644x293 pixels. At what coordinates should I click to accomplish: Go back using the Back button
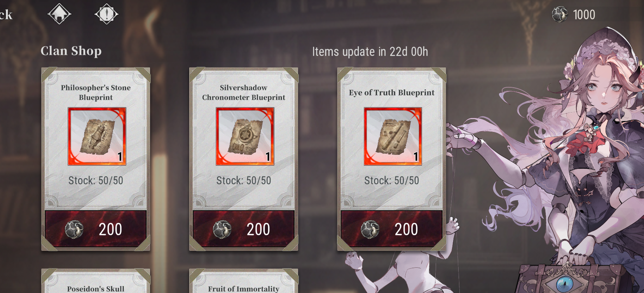(x=6, y=15)
